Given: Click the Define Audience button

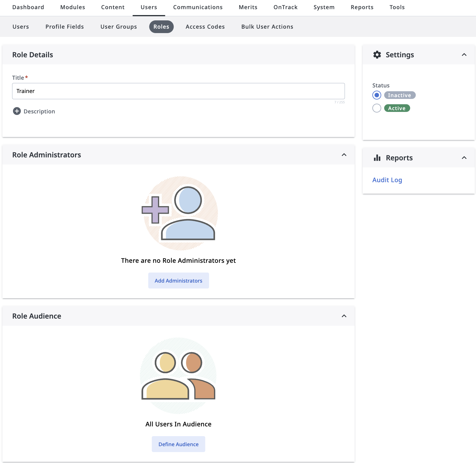Looking at the screenshot, I should (x=179, y=444).
